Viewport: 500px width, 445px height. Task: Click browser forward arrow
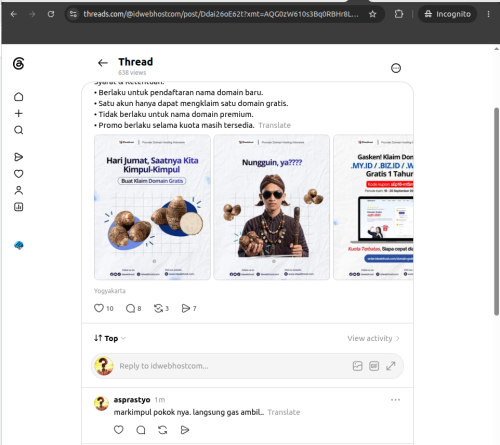click(x=32, y=14)
